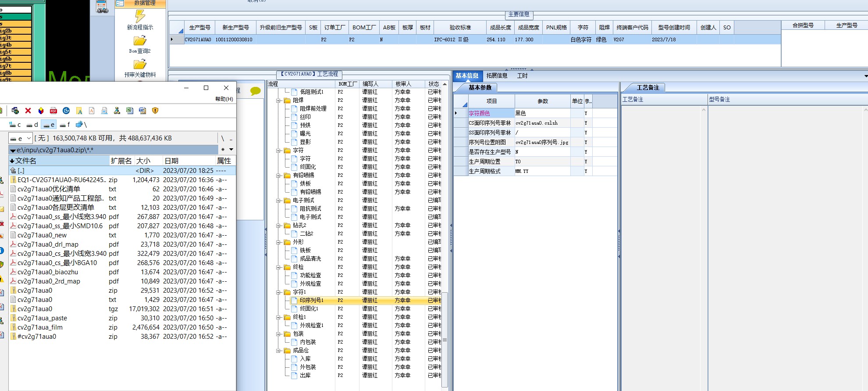The width and height of the screenshot is (868, 391).
Task: Select the 【CV2G71AUA0】工艺流程 tab
Action: click(x=309, y=74)
